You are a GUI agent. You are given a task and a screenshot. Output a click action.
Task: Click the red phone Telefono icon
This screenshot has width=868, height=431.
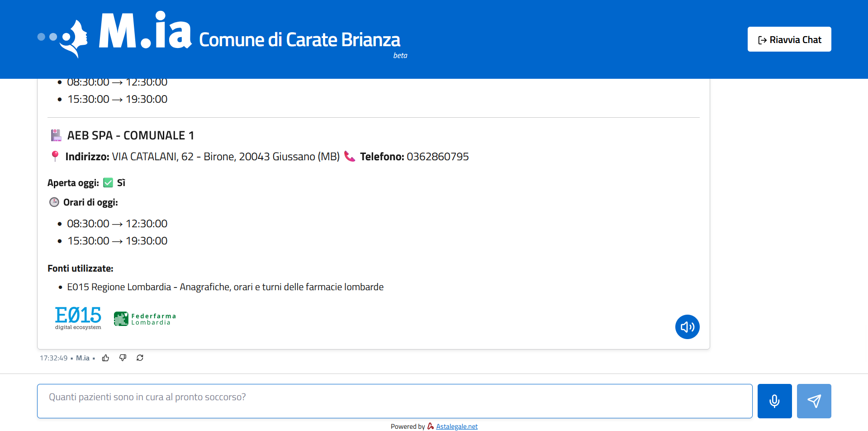coord(350,156)
